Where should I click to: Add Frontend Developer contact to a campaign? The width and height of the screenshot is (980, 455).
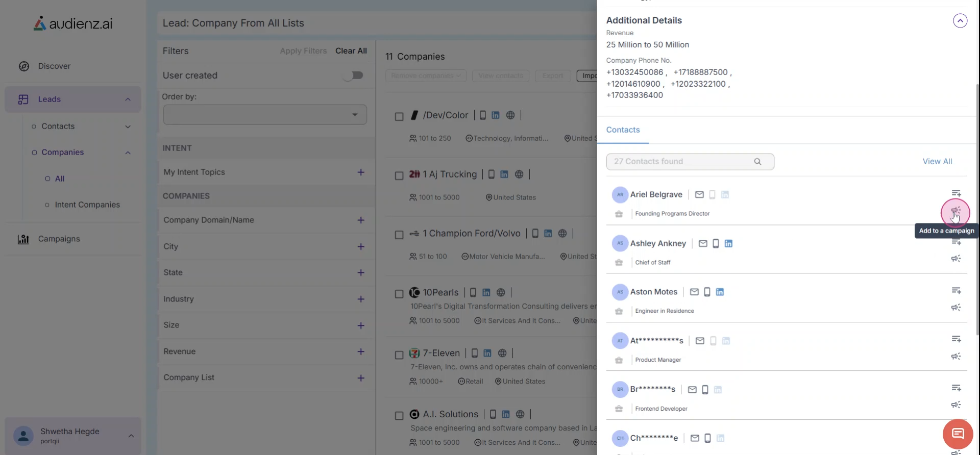(956, 405)
